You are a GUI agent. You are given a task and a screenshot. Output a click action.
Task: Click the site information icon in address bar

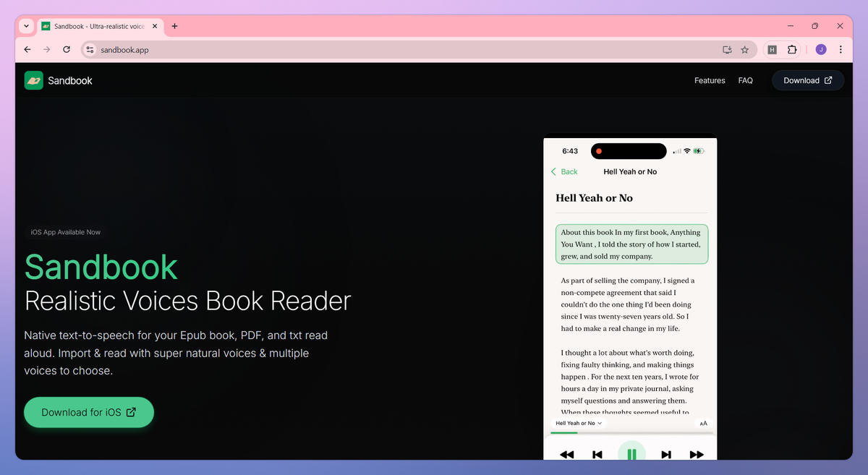click(x=90, y=50)
